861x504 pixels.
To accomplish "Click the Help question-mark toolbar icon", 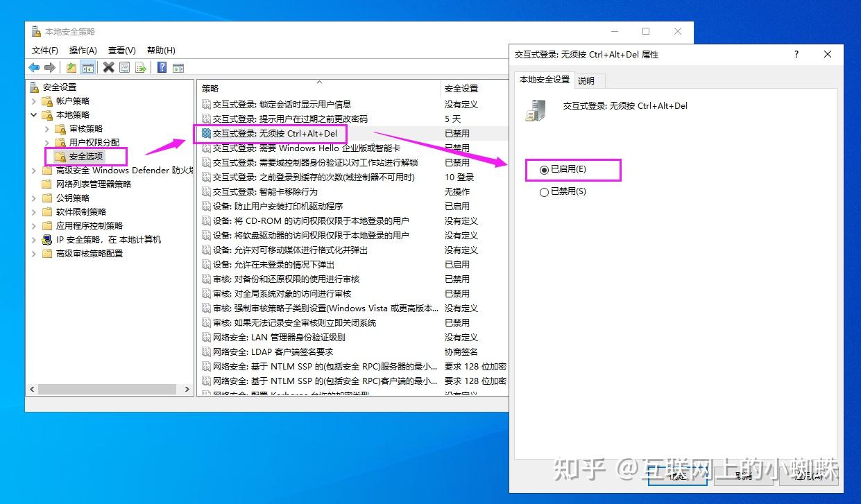I will tap(162, 67).
